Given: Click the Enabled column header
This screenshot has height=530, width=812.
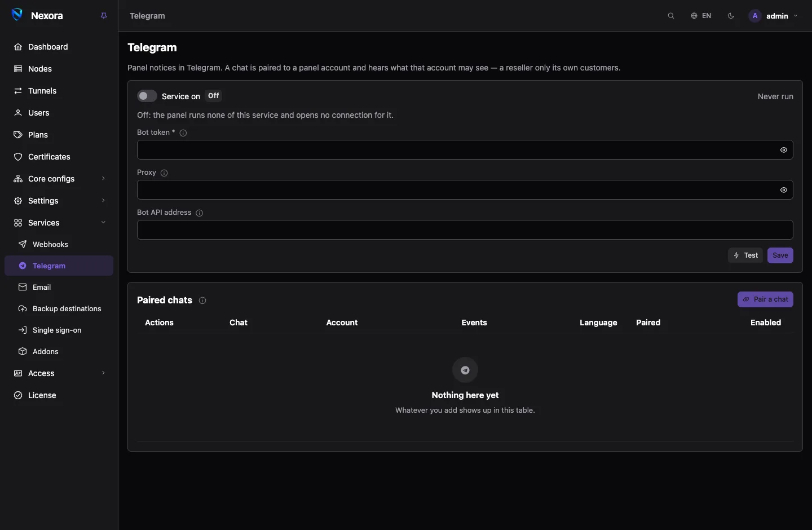Looking at the screenshot, I should point(766,323).
